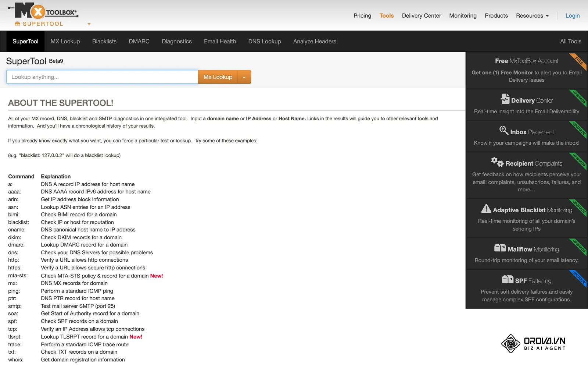Open the lookup type dropdown arrow beside Mx Lookup
The height and width of the screenshot is (368, 588).
pos(244,77)
